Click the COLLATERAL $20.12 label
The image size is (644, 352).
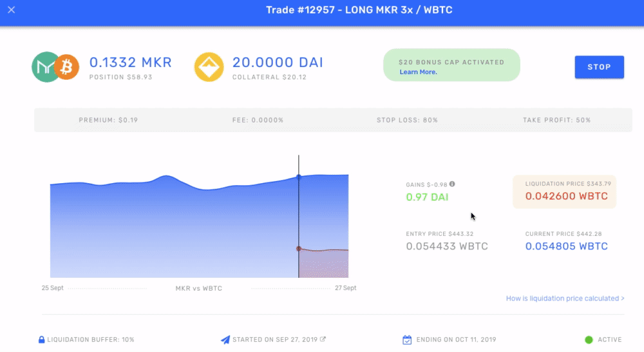point(269,77)
